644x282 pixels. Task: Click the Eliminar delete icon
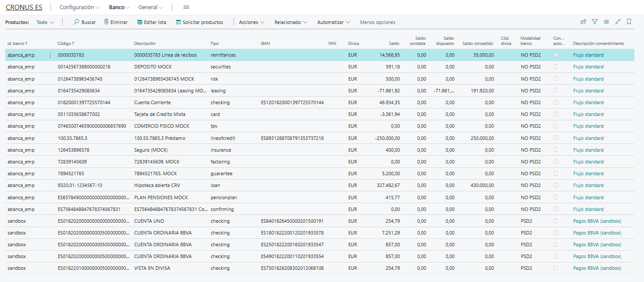(x=105, y=22)
